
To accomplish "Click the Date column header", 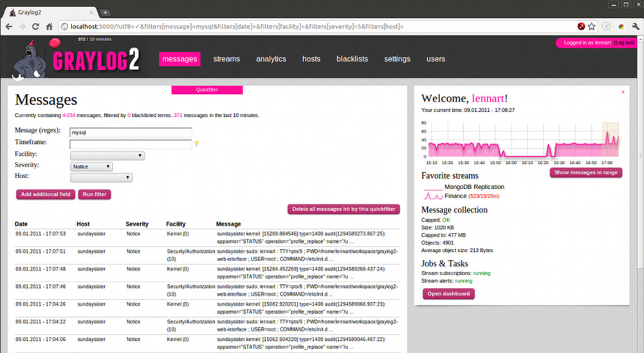I will coord(21,224).
